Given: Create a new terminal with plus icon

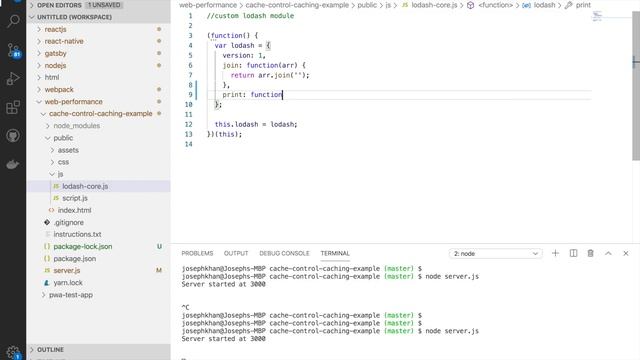Looking at the screenshot, I should click(555, 253).
